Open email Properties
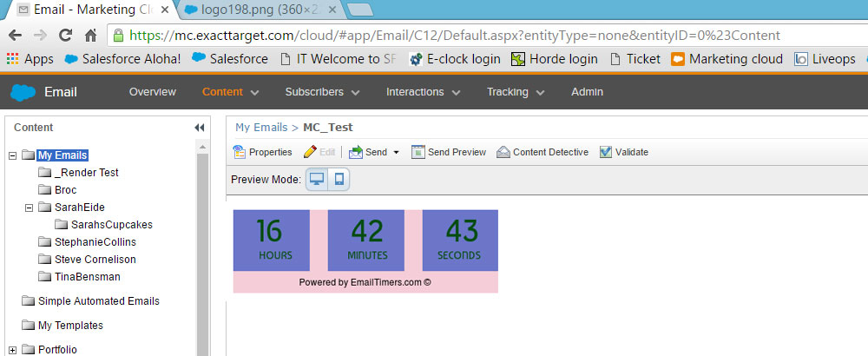The image size is (868, 356). coord(262,152)
